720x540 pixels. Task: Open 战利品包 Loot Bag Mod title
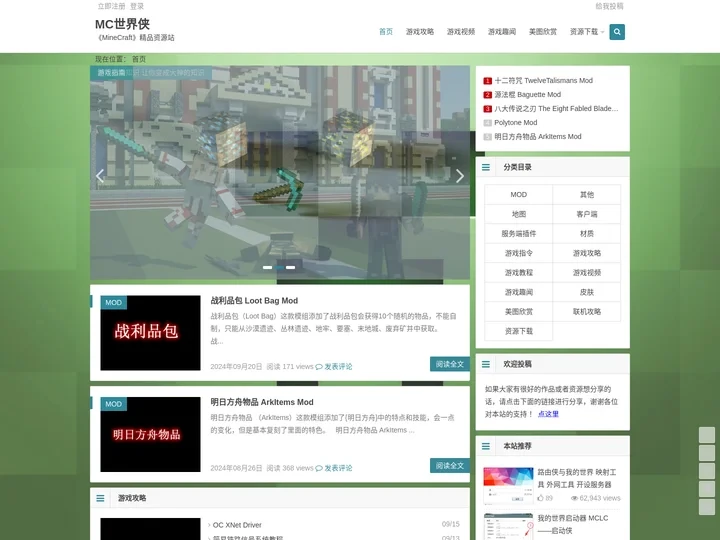254,301
